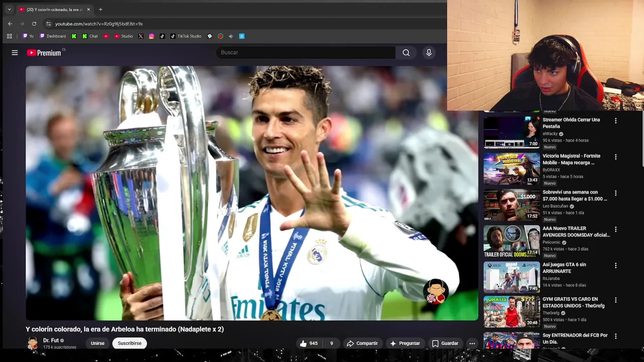Click the video title 'Y colorín colorado'

(x=125, y=329)
